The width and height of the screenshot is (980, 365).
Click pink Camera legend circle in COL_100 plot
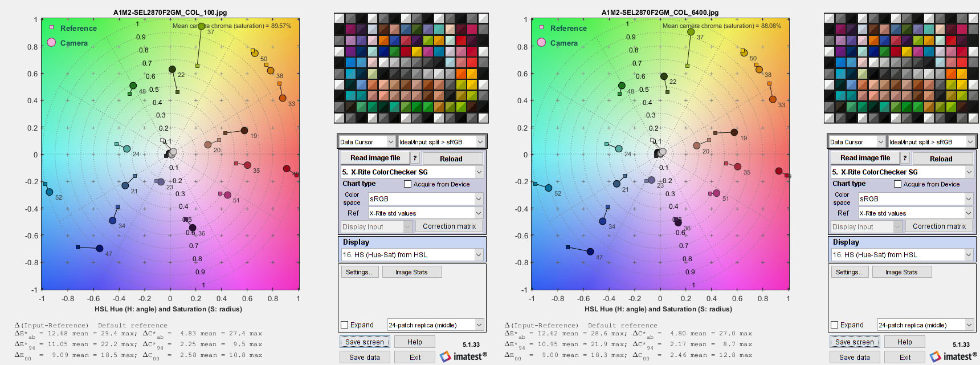pyautogui.click(x=52, y=43)
